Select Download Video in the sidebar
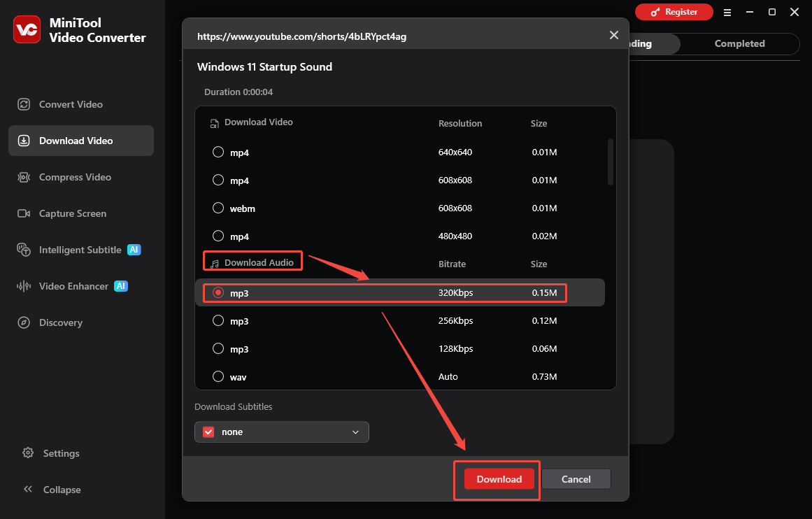This screenshot has width=812, height=519. tap(81, 141)
